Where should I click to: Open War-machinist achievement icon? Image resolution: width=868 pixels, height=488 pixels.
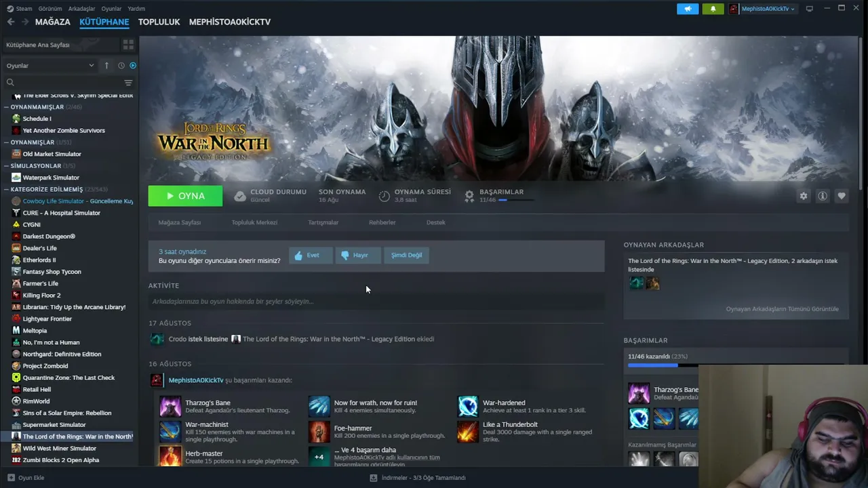[x=170, y=432]
